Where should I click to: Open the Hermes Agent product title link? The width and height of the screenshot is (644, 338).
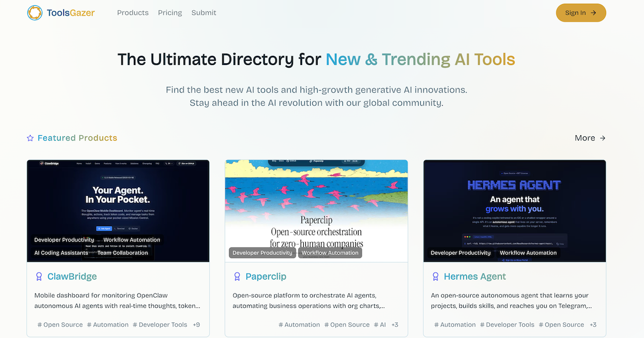click(475, 277)
